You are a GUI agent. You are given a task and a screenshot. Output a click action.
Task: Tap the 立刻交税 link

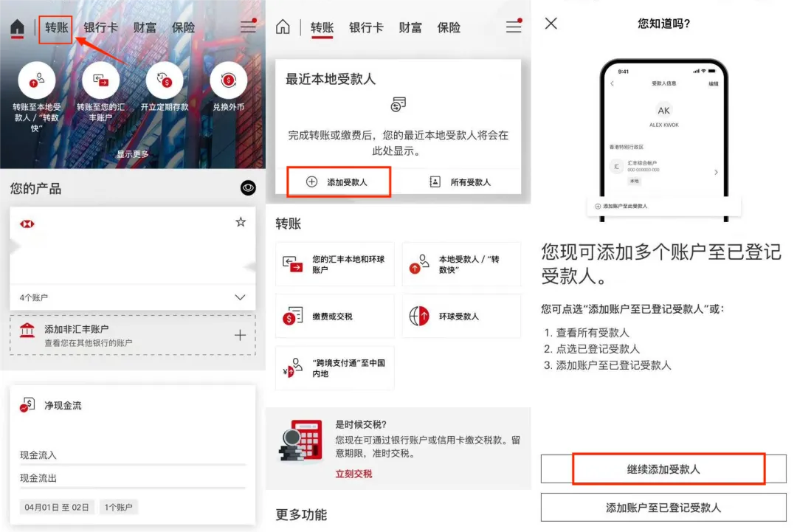[x=353, y=474]
